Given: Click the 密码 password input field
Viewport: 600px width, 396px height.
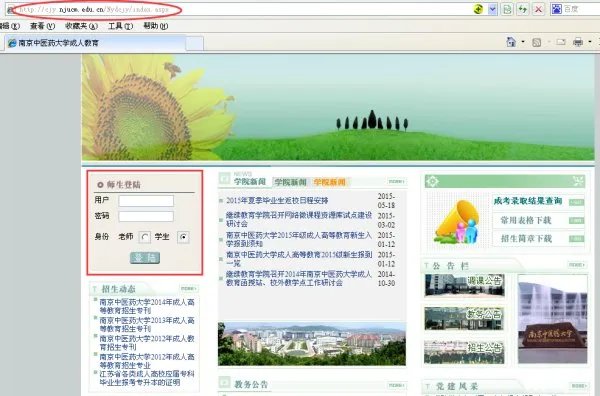Looking at the screenshot, I should tap(146, 217).
